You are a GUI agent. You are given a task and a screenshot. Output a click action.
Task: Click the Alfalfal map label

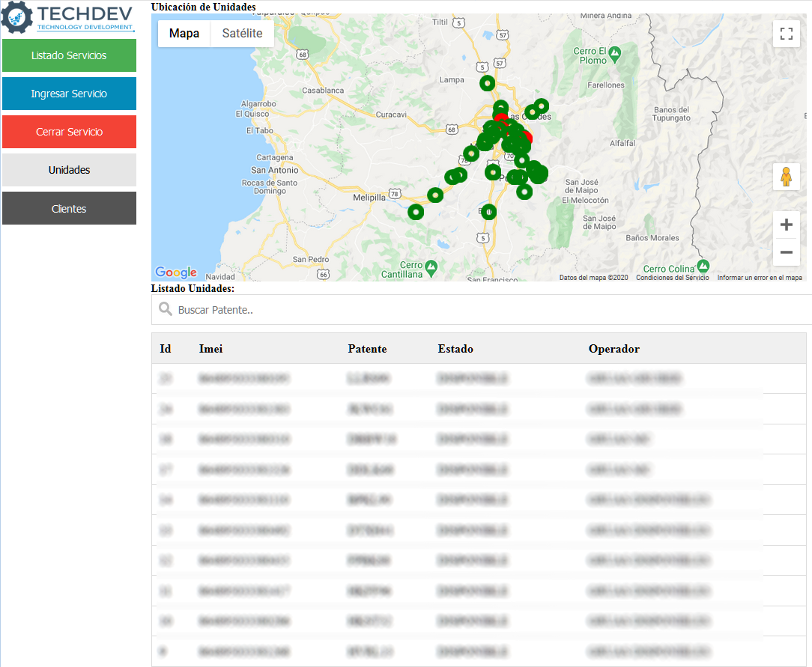(x=622, y=143)
